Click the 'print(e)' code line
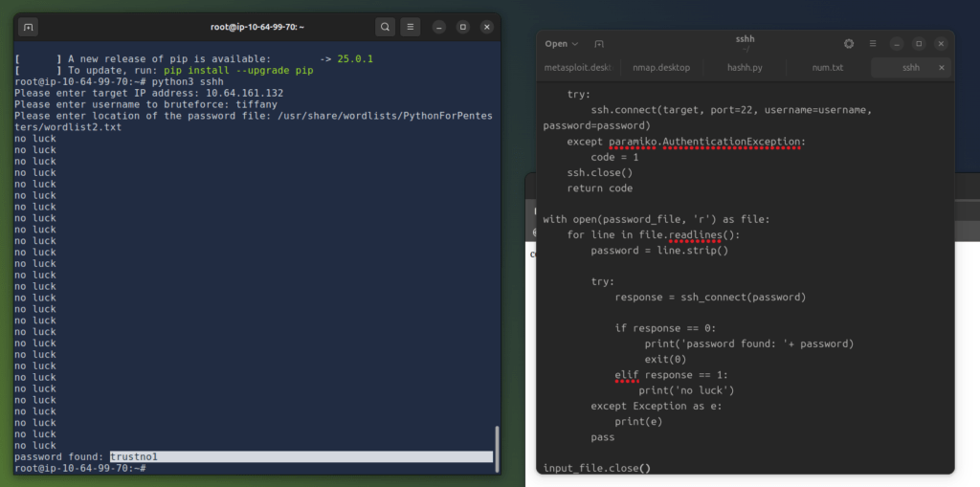 point(638,422)
